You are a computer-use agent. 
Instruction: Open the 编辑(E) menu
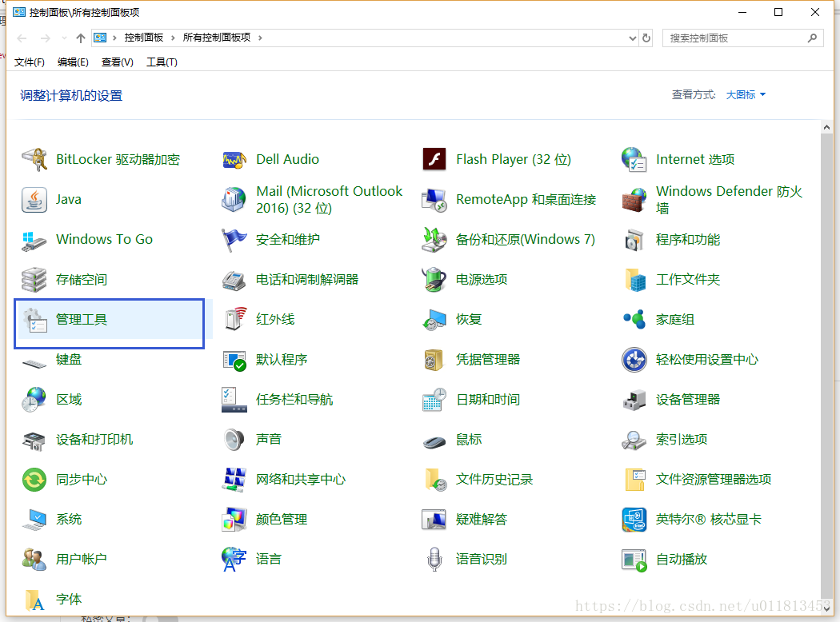click(73, 62)
